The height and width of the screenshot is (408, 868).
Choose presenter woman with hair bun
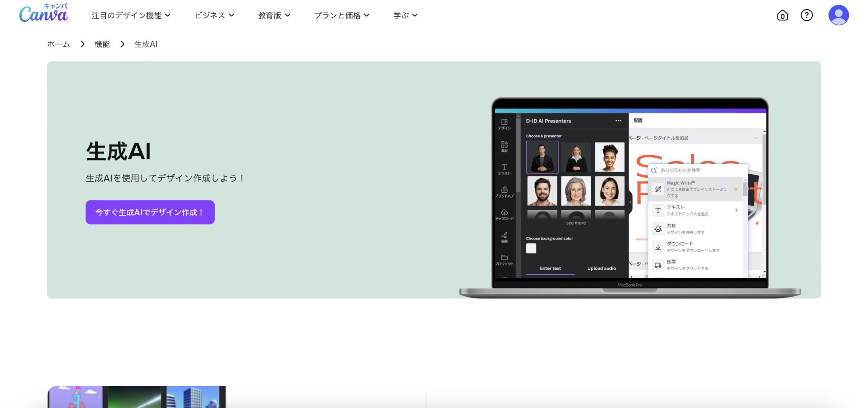tap(609, 157)
